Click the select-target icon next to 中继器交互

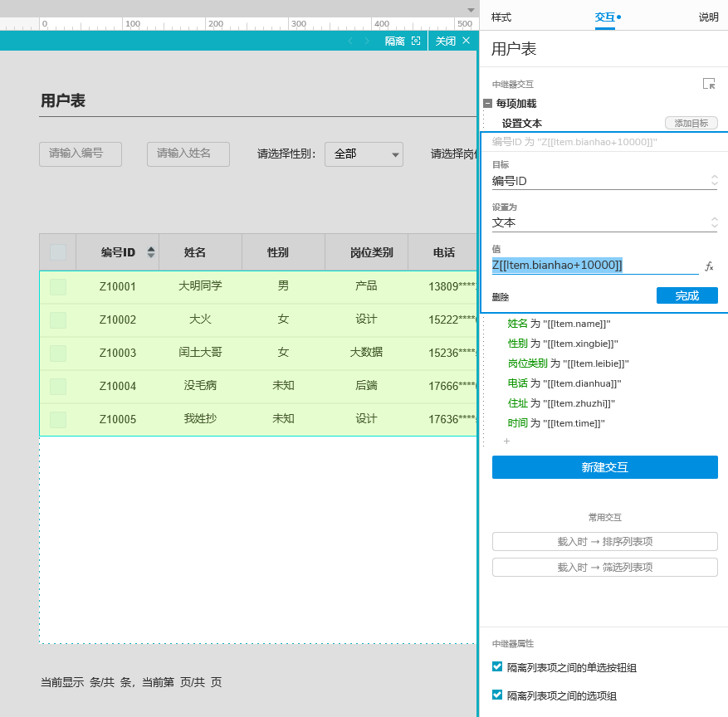pyautogui.click(x=709, y=84)
